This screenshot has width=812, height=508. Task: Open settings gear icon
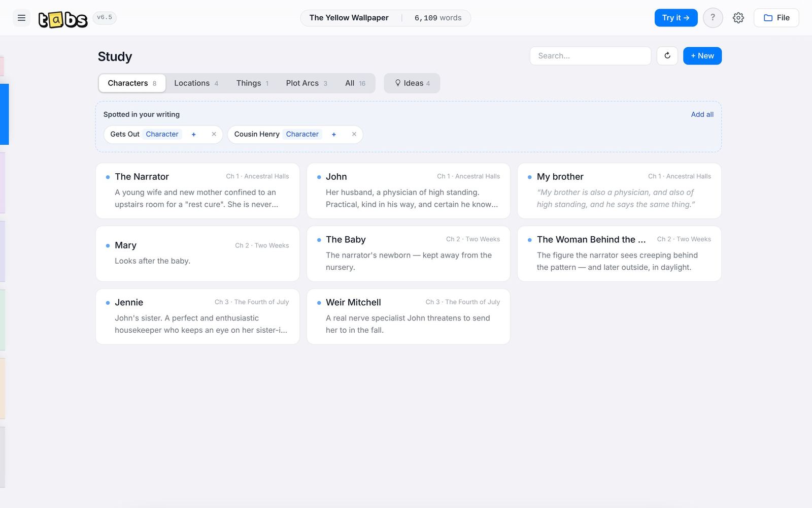738,18
